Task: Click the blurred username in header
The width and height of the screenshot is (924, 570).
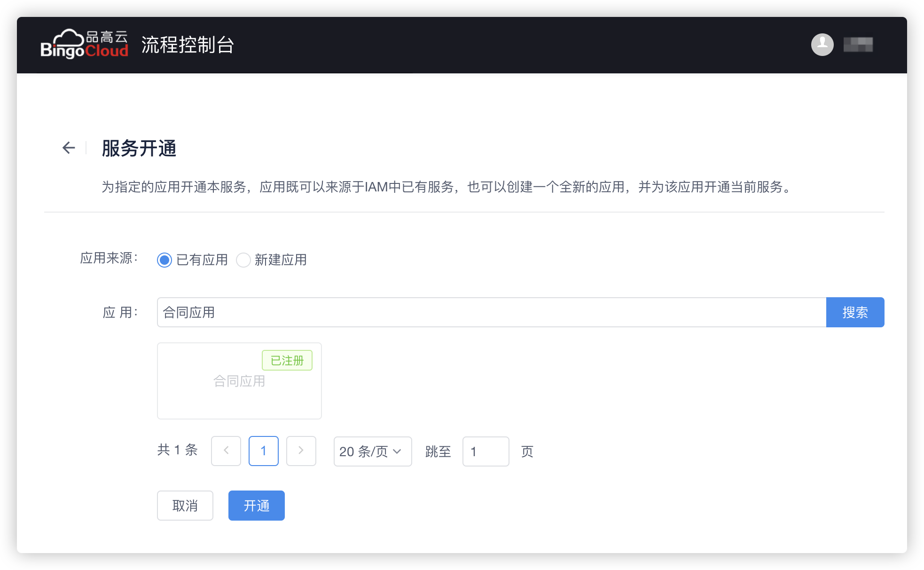Action: 858,45
